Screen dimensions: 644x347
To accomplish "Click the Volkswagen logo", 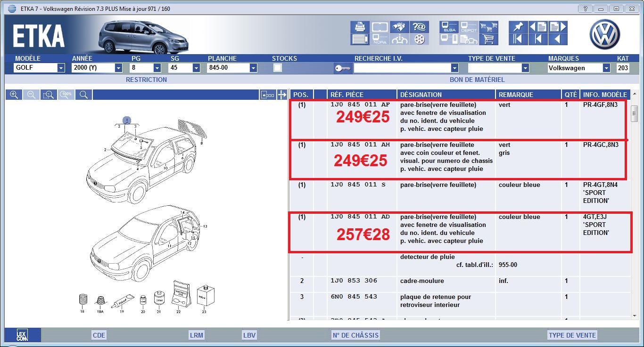I will tap(605, 34).
